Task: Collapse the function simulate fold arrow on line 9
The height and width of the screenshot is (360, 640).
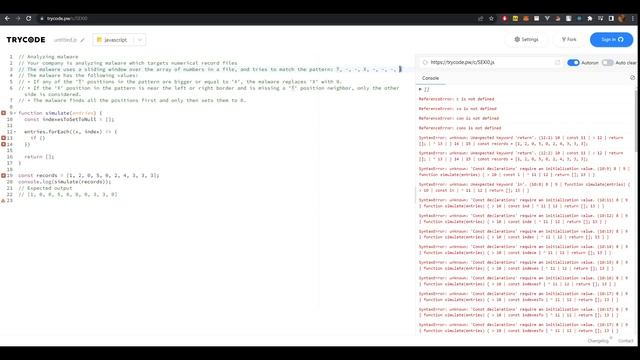Action: (15, 113)
